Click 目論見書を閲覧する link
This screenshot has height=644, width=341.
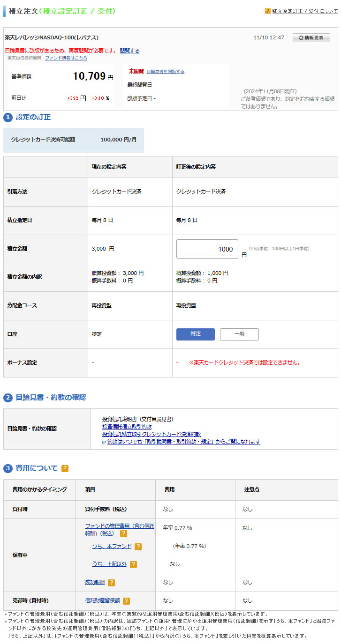[165, 72]
